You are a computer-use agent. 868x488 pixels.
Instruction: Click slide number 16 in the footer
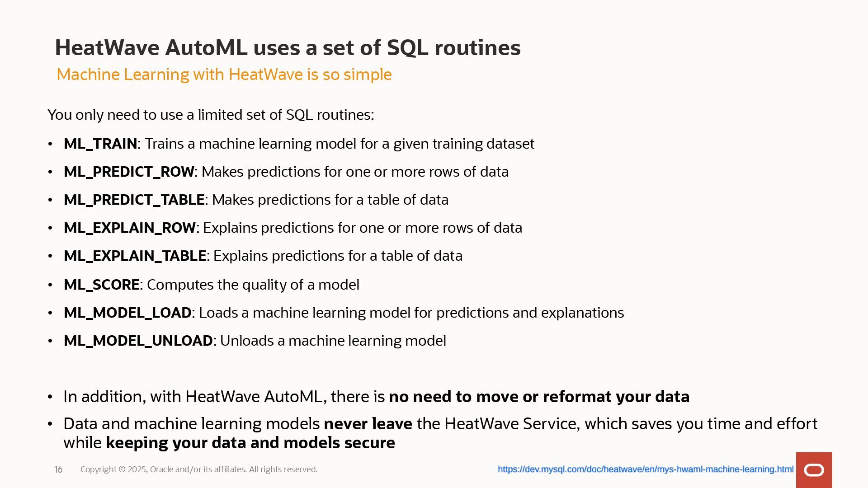58,469
